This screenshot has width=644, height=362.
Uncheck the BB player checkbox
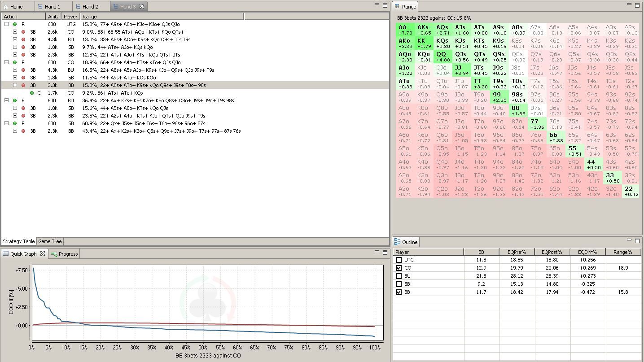point(399,292)
